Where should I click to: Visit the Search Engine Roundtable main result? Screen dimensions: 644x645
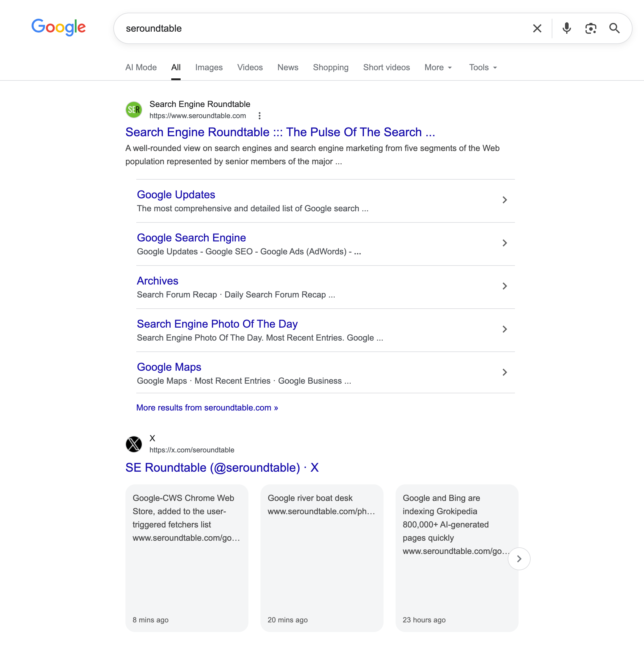click(280, 132)
